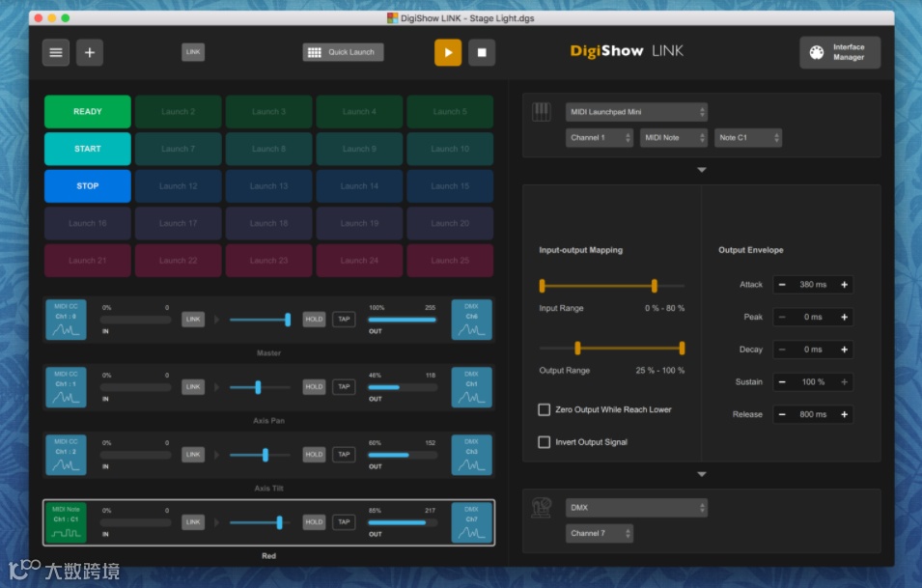Trigger the START launch pad
Screen dimensions: 922x588
(88, 149)
